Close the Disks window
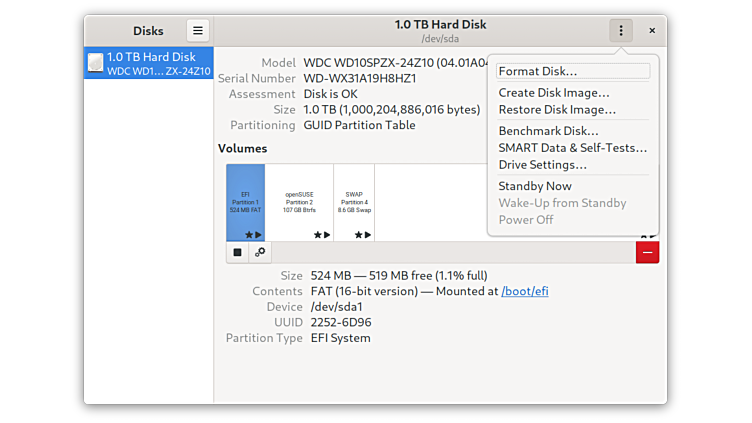The height and width of the screenshot is (423, 752). pyautogui.click(x=652, y=31)
